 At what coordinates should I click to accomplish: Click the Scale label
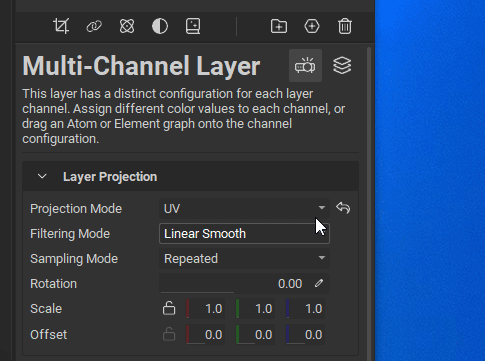pos(46,309)
